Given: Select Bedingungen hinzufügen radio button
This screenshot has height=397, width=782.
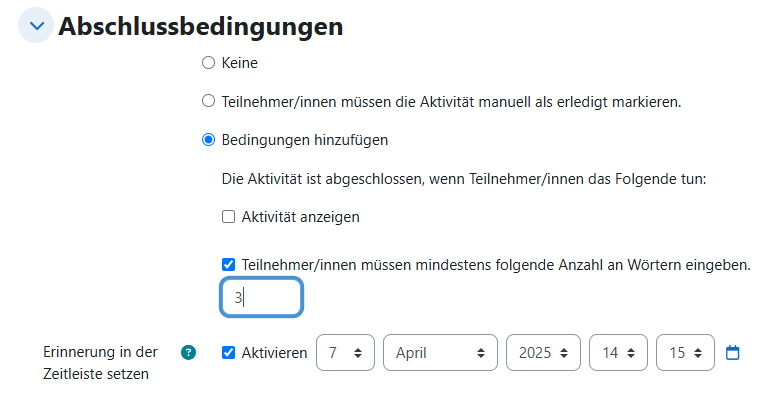Looking at the screenshot, I should (x=208, y=140).
